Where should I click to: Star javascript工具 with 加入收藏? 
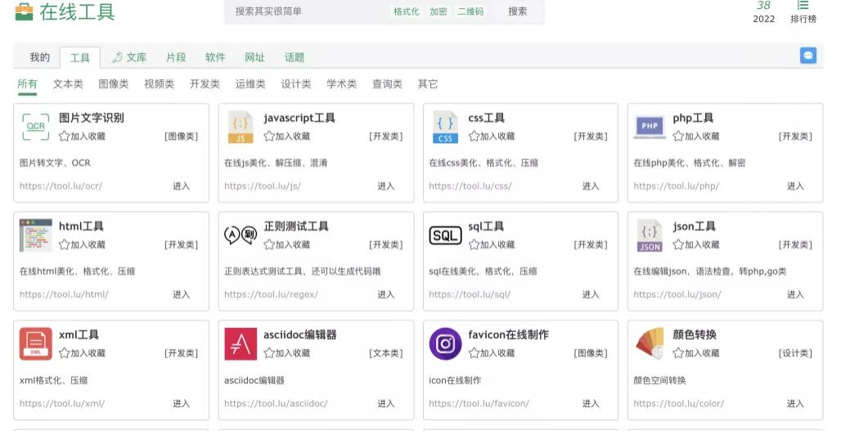point(287,136)
